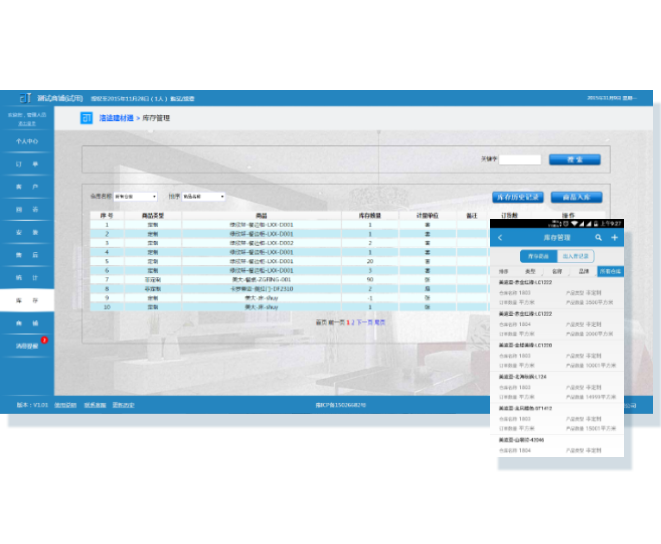Tap the mobile list item ending 071412
Image resolution: width=661 pixels, height=544 pixels.
pos(557,419)
